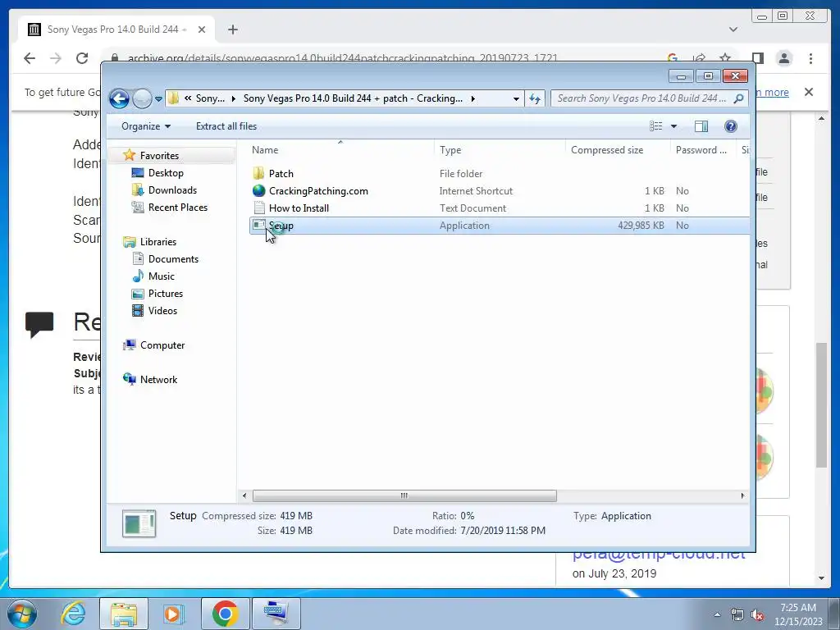Open the view options dropdown arrow
840x630 pixels.
[673, 126]
